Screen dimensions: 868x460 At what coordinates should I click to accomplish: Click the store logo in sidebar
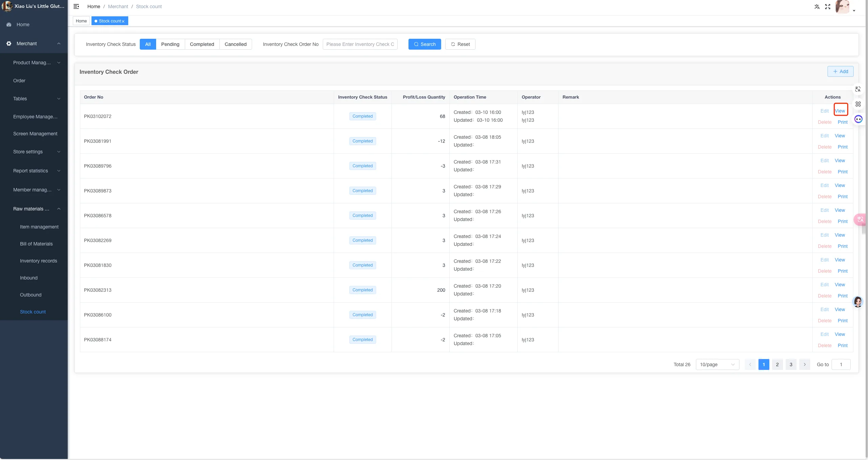pyautogui.click(x=7, y=6)
